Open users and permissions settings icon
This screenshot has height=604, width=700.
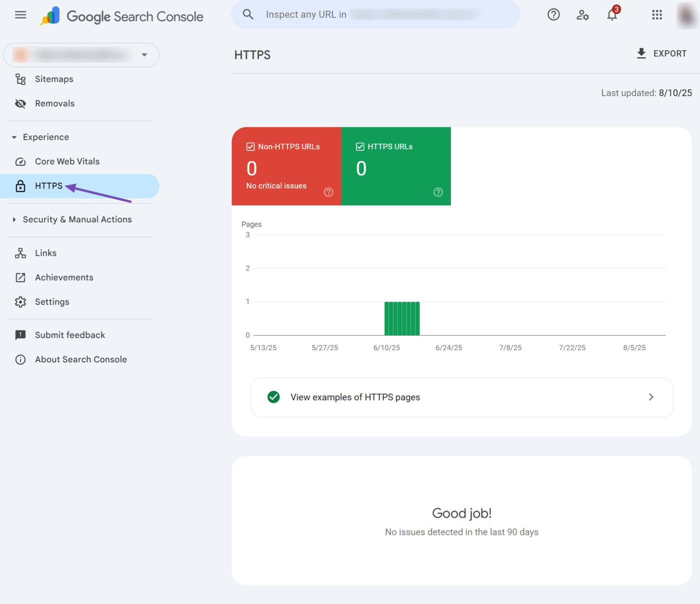point(582,15)
